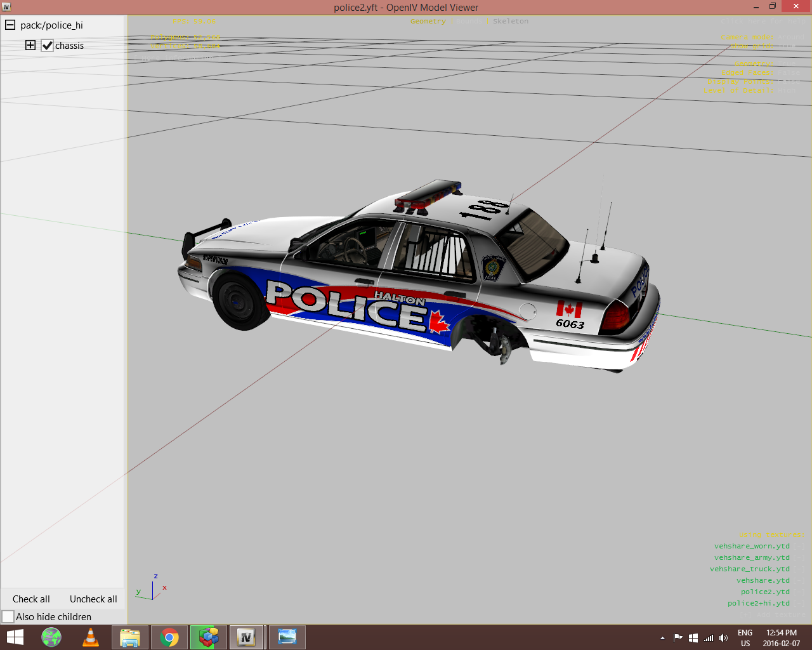
Task: Toggle the Show grid option value
Action: click(787, 46)
